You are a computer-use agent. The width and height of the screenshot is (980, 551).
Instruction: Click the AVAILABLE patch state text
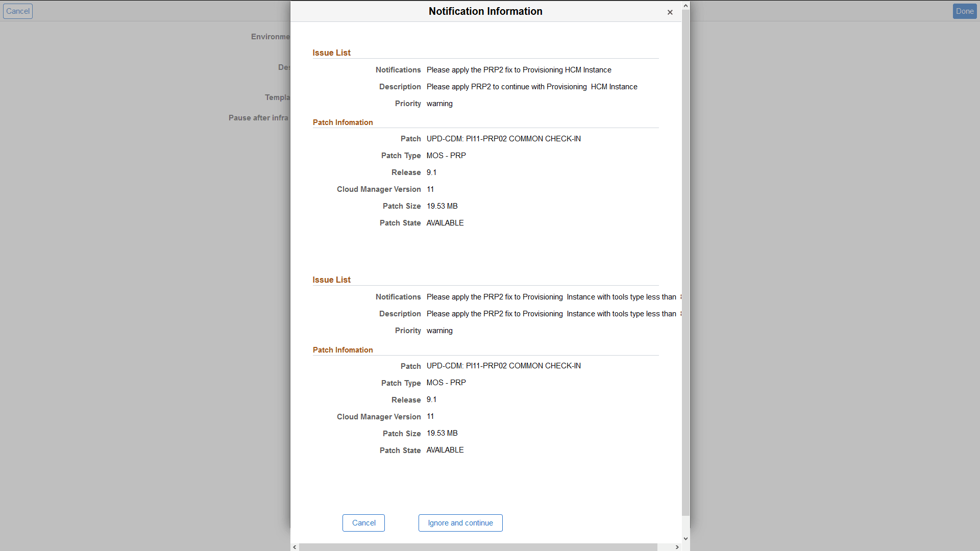(x=445, y=223)
